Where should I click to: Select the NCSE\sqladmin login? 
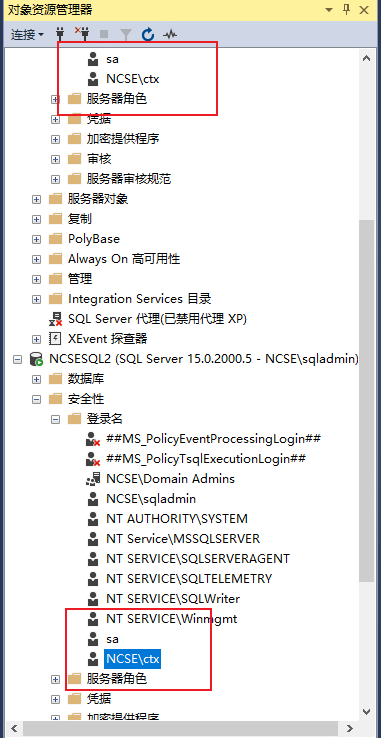[x=151, y=499]
